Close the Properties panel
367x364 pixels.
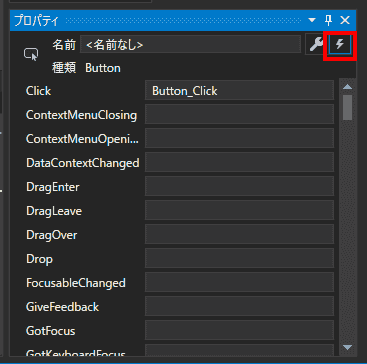345,20
